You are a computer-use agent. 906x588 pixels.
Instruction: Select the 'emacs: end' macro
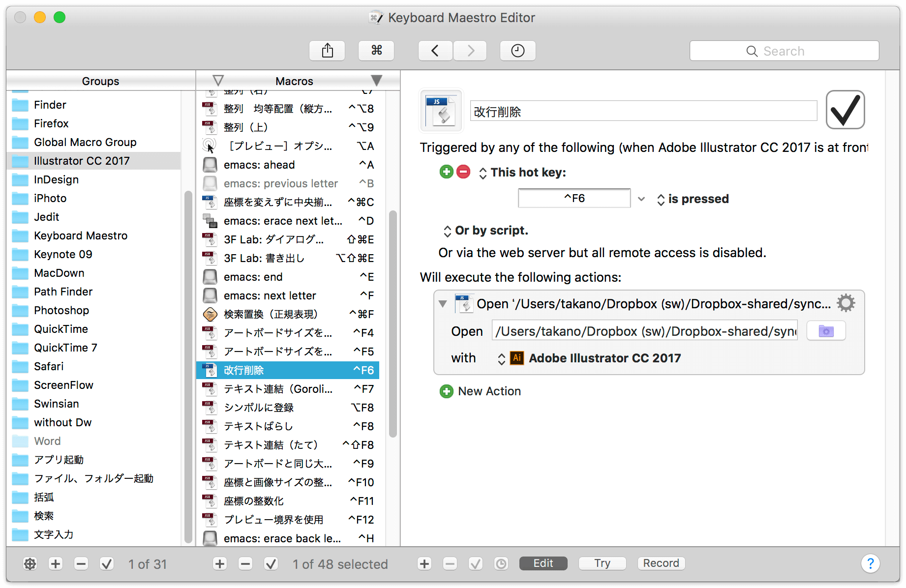point(288,277)
